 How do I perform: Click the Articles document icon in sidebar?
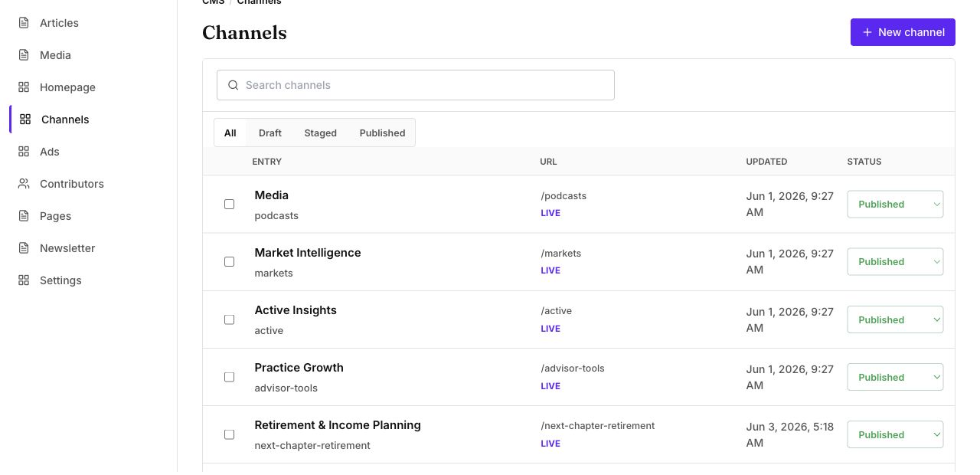pos(24,23)
